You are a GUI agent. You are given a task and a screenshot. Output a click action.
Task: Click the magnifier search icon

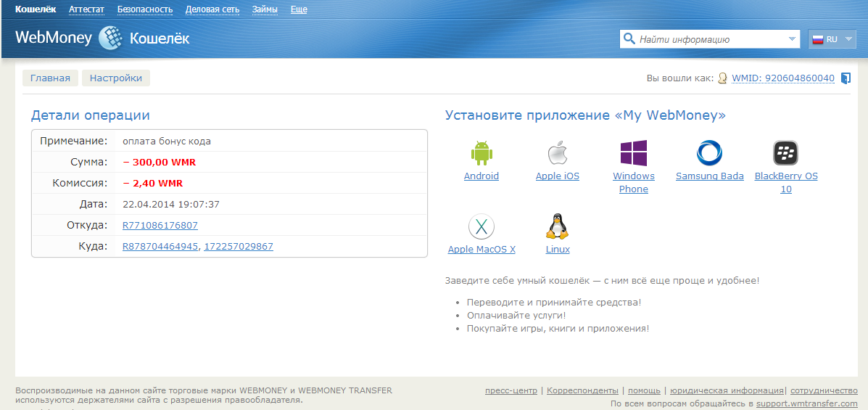(x=629, y=38)
